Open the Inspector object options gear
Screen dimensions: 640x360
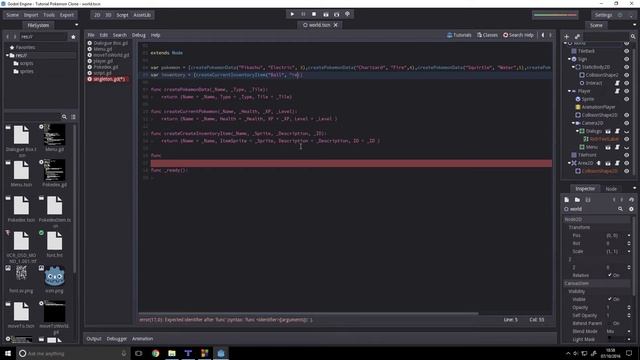[631, 209]
